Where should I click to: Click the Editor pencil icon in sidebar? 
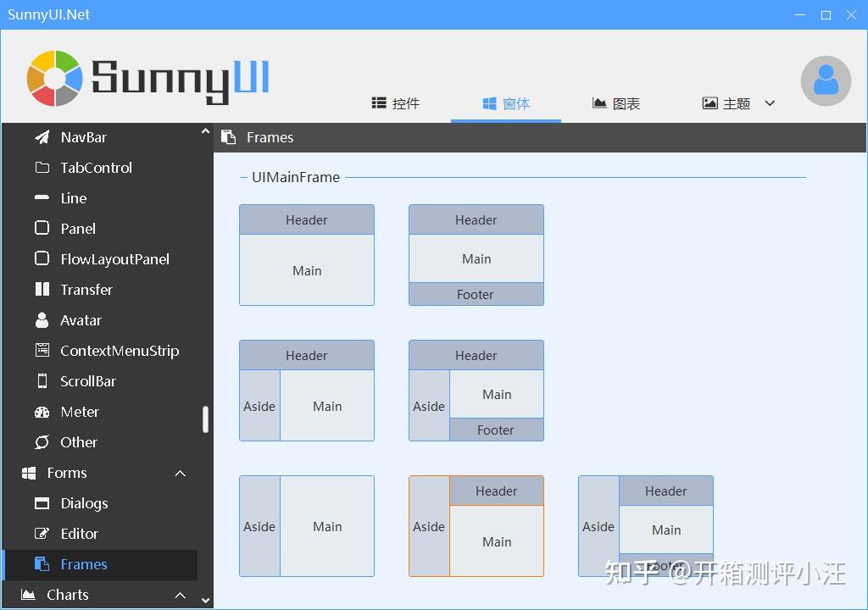tap(41, 534)
